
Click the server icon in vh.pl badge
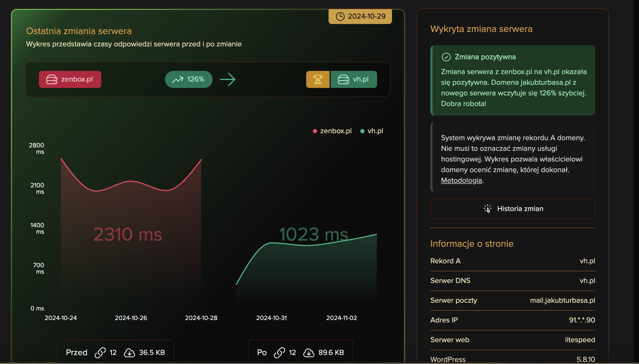[343, 80]
